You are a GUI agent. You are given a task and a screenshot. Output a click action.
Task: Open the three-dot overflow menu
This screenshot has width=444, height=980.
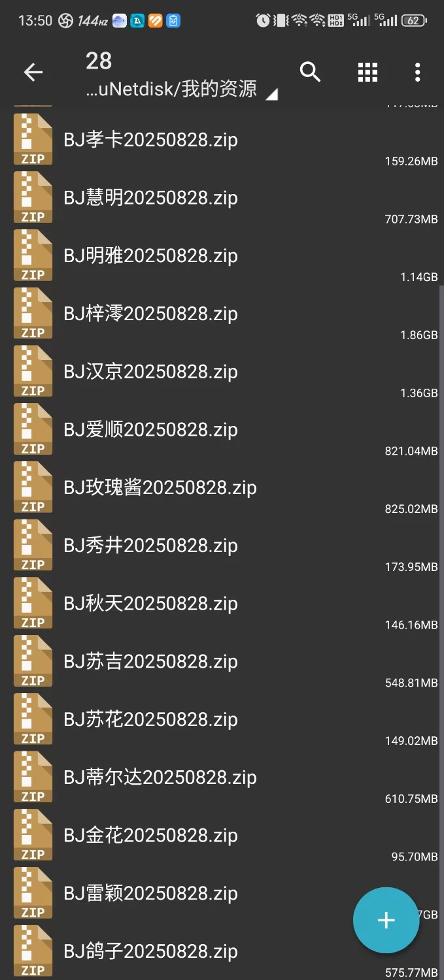417,73
